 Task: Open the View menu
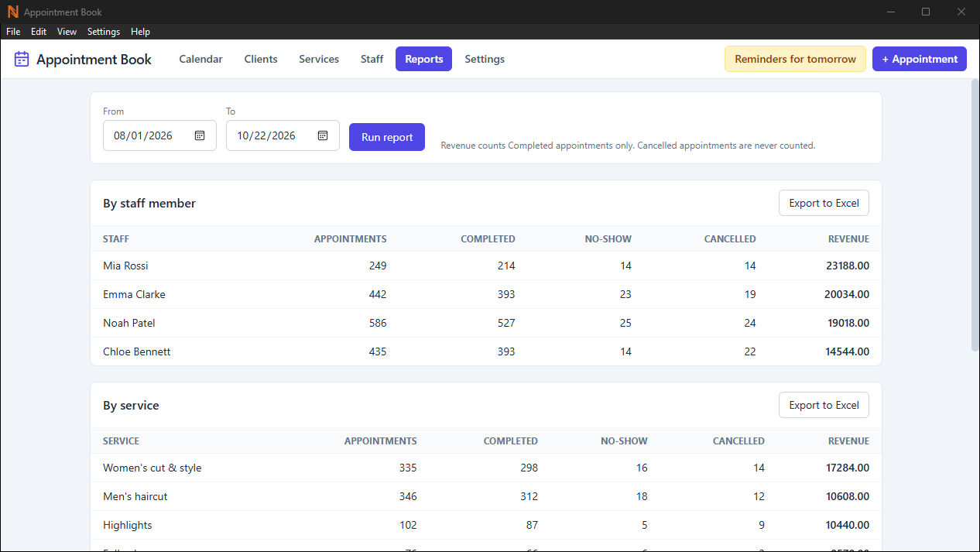pyautogui.click(x=67, y=32)
